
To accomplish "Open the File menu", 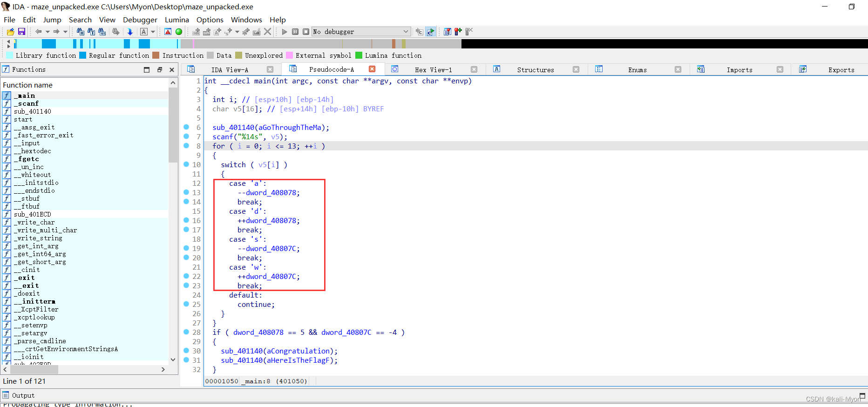I will pos(9,20).
